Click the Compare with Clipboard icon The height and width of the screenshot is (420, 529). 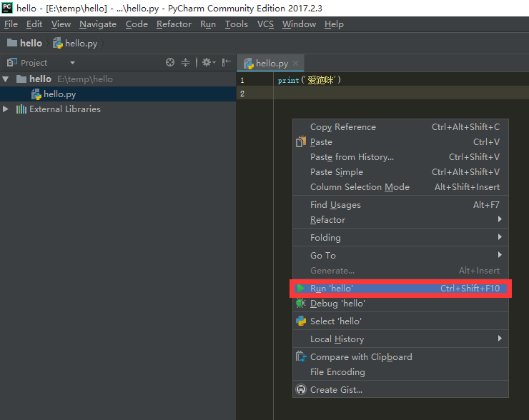(x=301, y=356)
